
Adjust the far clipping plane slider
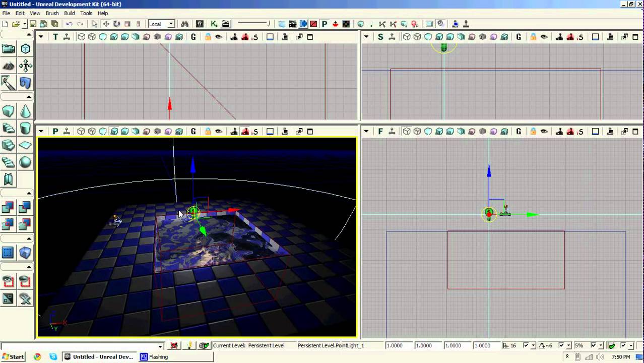pos(254,24)
